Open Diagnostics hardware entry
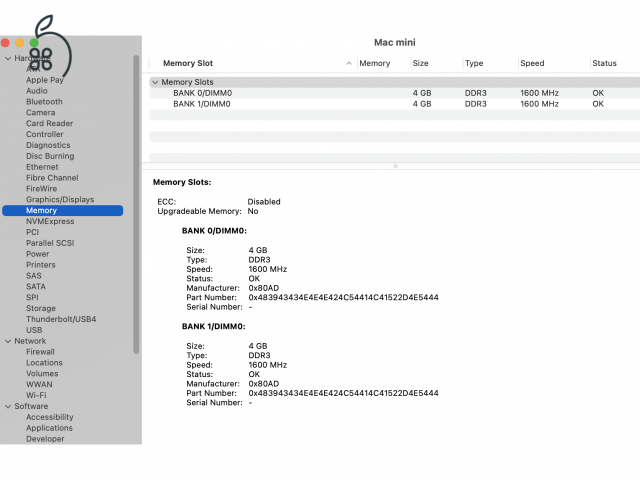This screenshot has height=480, width=640. click(x=48, y=145)
